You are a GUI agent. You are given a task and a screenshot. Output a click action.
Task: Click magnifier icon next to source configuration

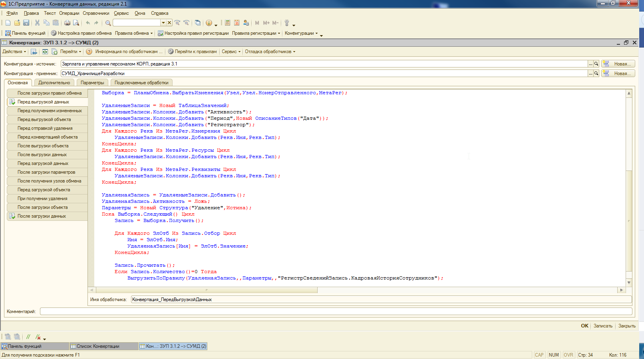(596, 63)
